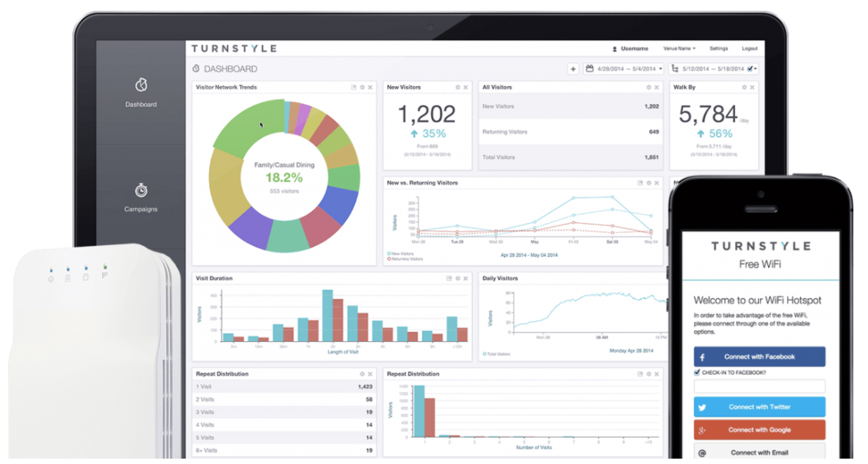Close the New vs. Returning Visitors widget

(x=657, y=183)
